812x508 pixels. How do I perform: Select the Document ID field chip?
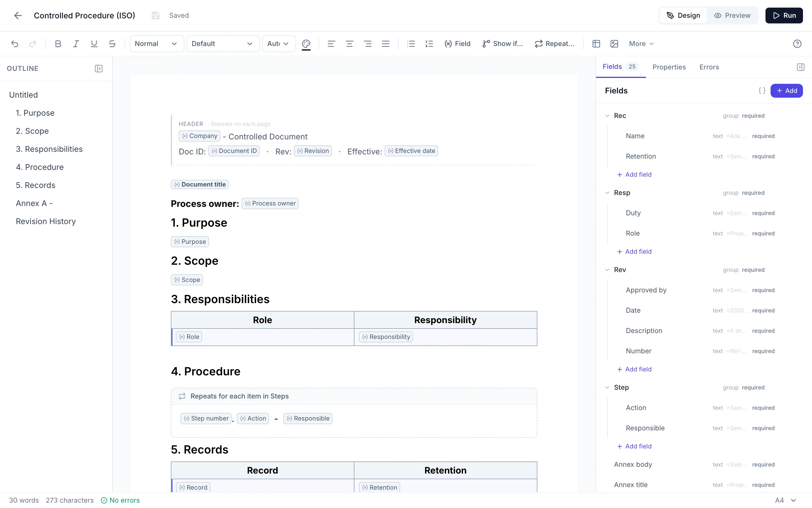234,151
